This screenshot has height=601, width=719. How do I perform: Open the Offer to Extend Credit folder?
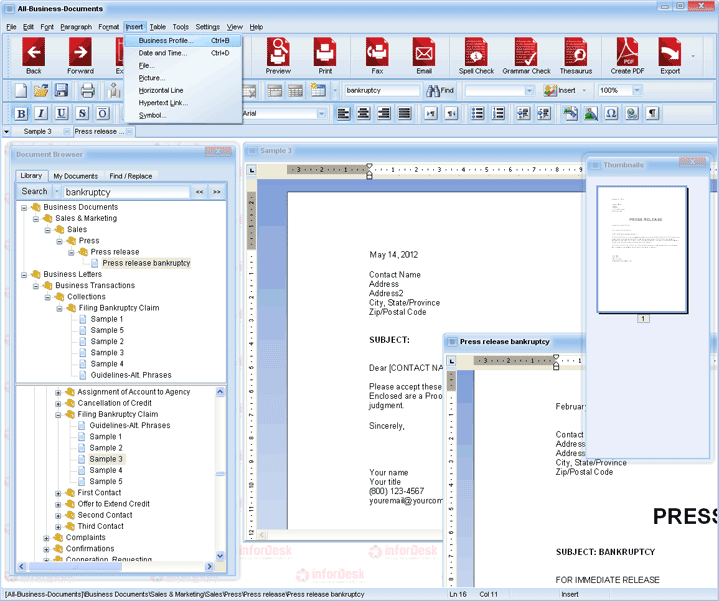113,504
